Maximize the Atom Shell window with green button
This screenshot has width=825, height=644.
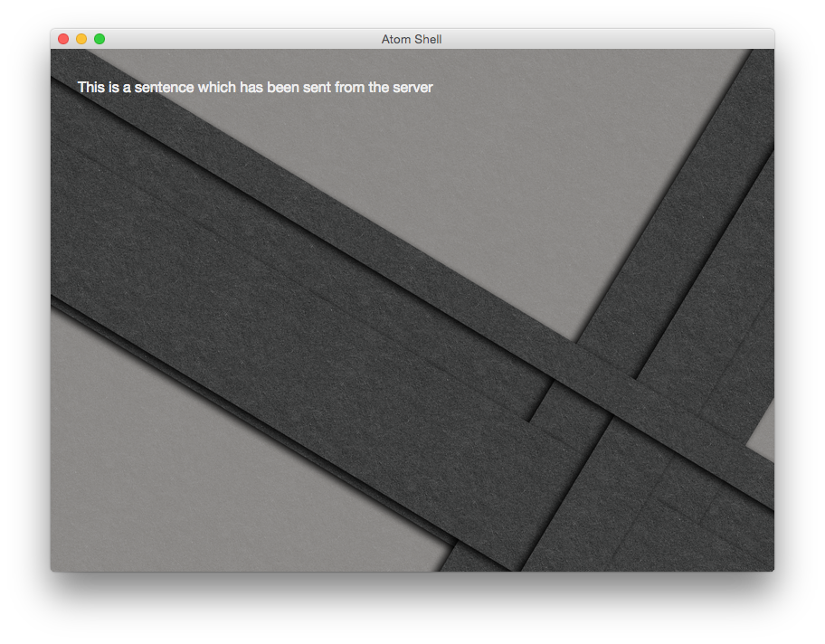point(100,39)
